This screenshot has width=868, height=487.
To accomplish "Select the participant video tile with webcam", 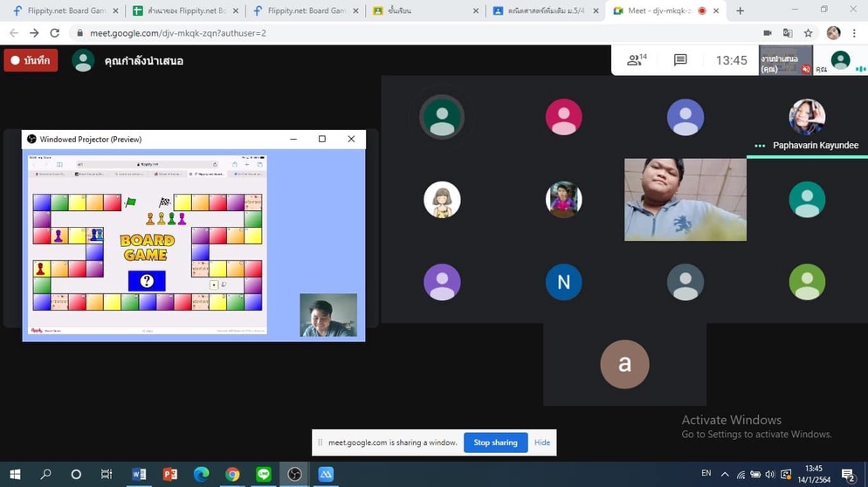I will [x=685, y=199].
